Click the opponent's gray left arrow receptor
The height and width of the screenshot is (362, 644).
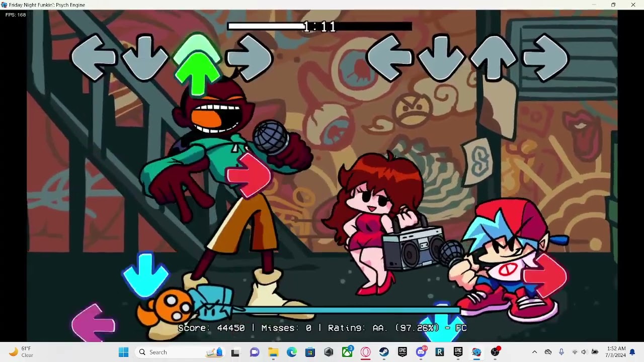(94, 58)
